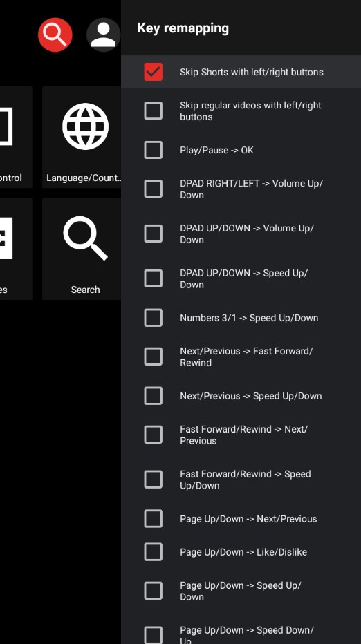
Task: Uncheck Skip Shorts with left/right buttons
Action: click(x=241, y=72)
